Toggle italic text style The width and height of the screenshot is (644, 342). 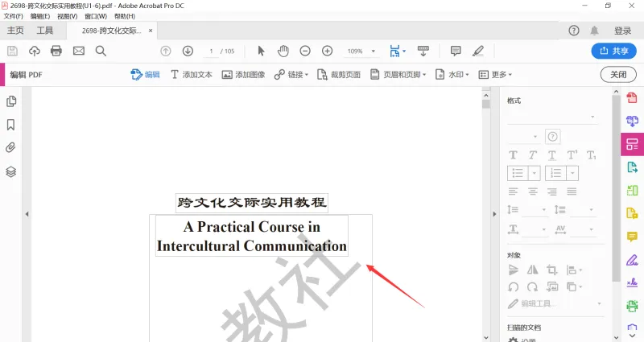(x=533, y=155)
